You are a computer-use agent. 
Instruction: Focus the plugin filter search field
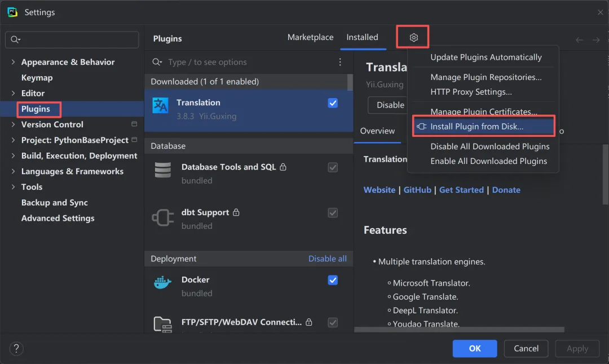point(249,62)
